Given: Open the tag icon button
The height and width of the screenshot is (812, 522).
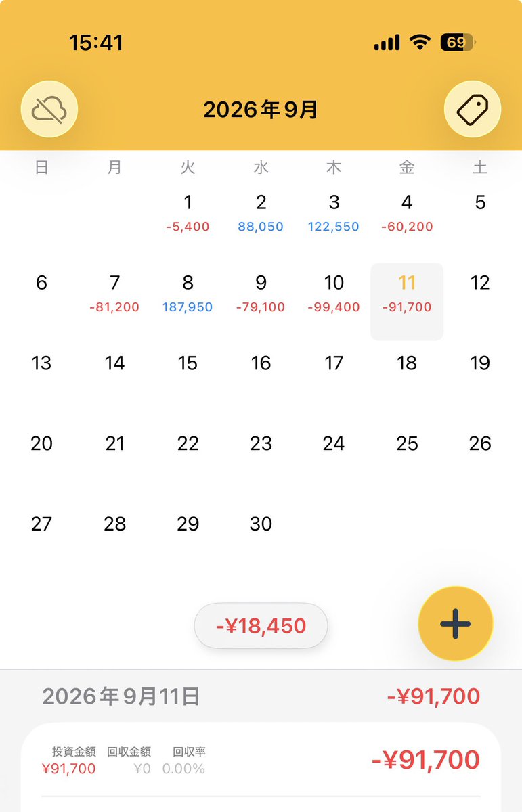Looking at the screenshot, I should [x=473, y=109].
